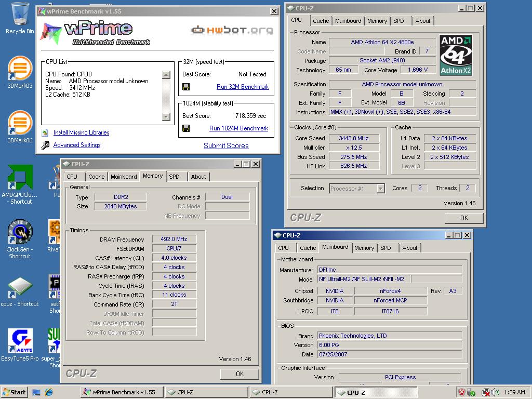Click the network connection tray icon
Screen dimensions: 532x399
tap(486, 392)
